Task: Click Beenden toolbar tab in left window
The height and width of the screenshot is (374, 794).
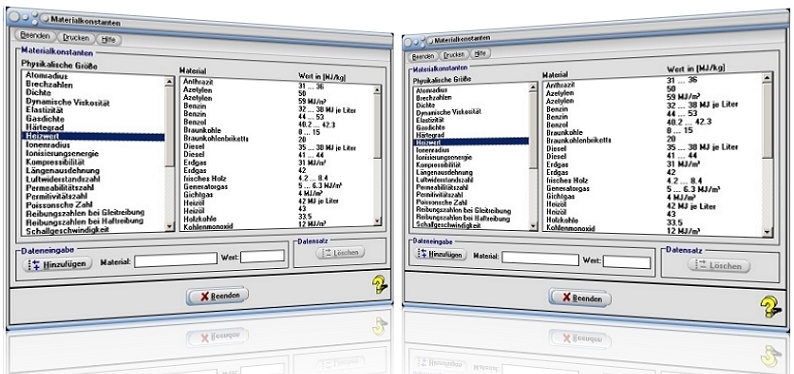Action: (35, 35)
